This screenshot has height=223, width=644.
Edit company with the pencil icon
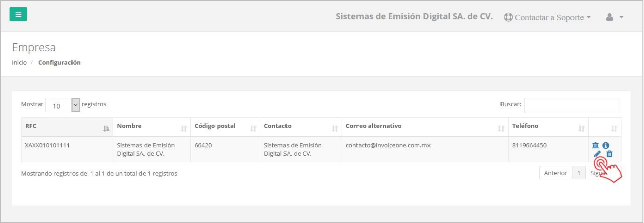click(597, 154)
